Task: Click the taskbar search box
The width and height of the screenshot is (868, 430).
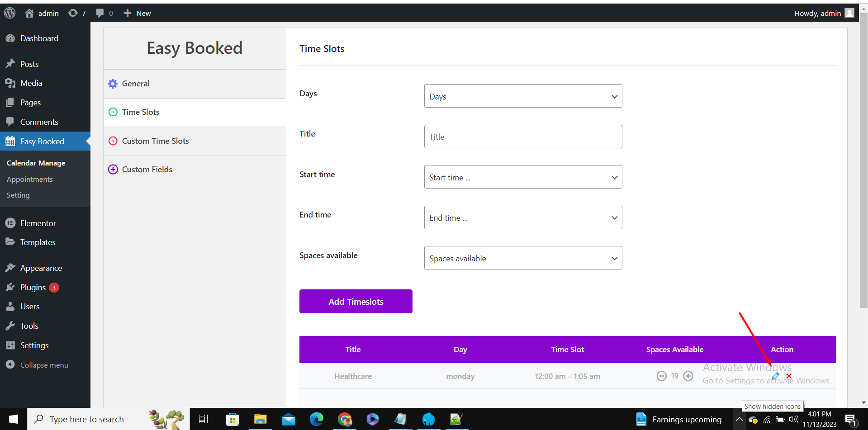Action: (x=109, y=419)
